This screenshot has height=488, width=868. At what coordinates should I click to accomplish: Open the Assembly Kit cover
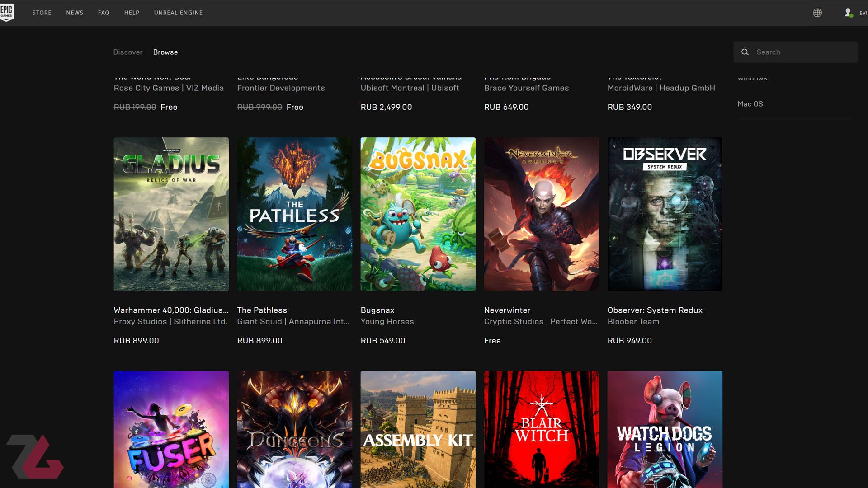coord(418,429)
